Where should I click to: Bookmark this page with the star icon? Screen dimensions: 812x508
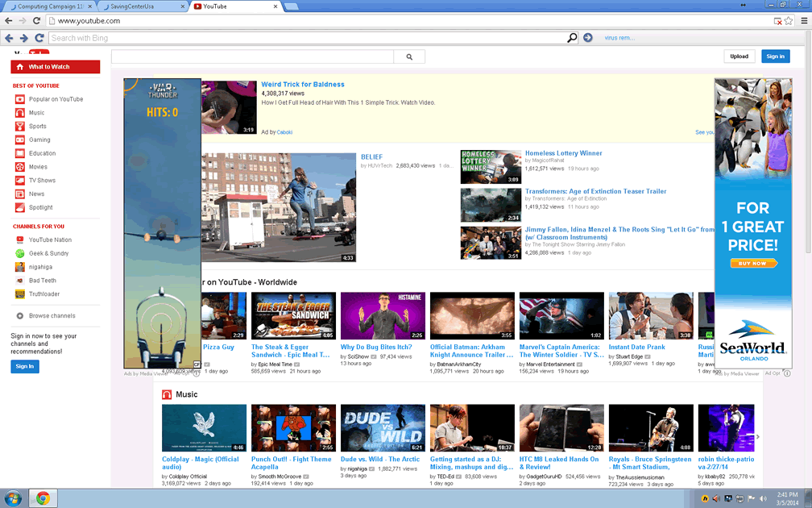click(787, 20)
